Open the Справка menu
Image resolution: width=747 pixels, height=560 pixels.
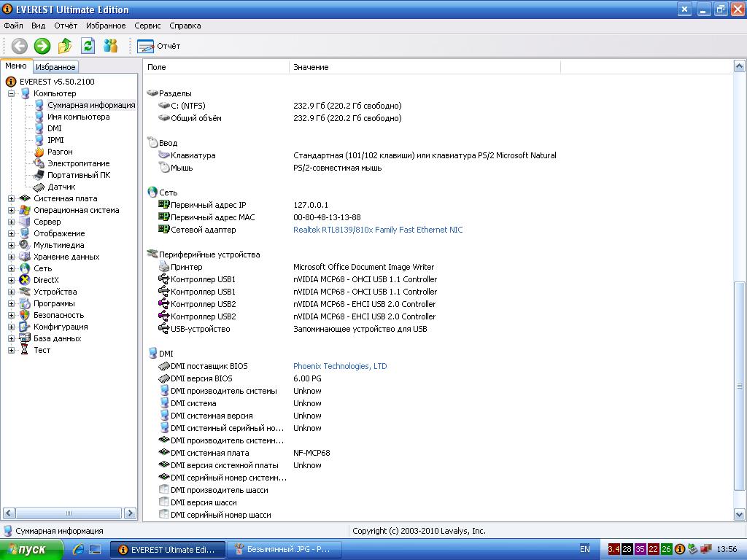185,26
